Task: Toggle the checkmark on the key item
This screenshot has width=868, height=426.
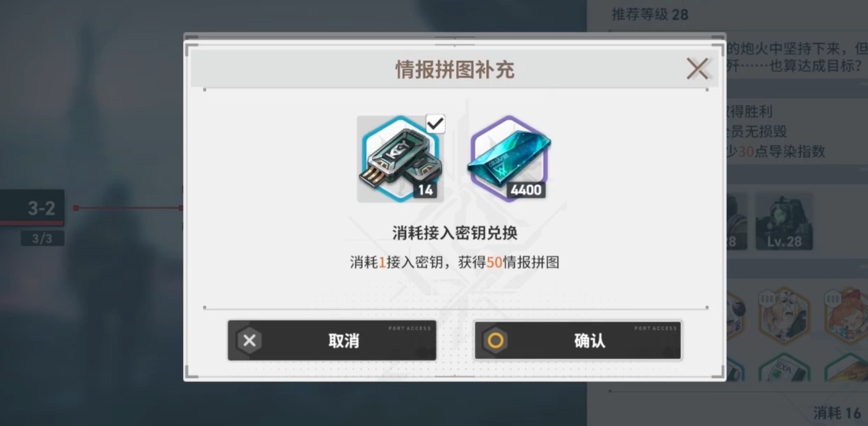Action: point(435,124)
